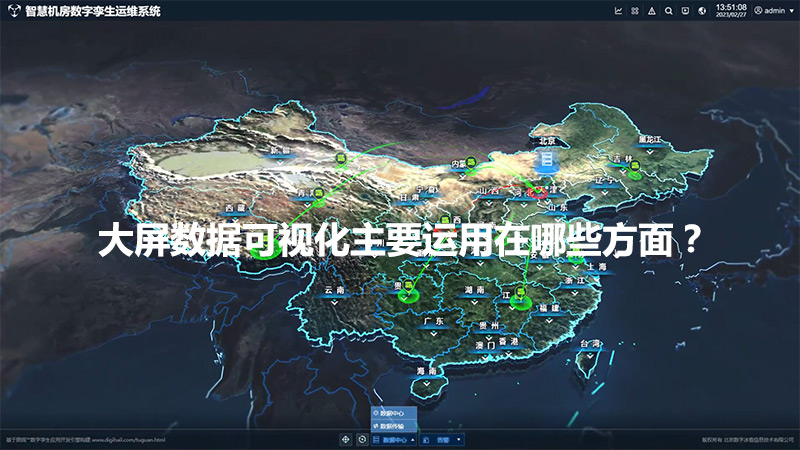The height and width of the screenshot is (450, 800).
Task: Click the rotate view circular icon
Action: tap(362, 439)
